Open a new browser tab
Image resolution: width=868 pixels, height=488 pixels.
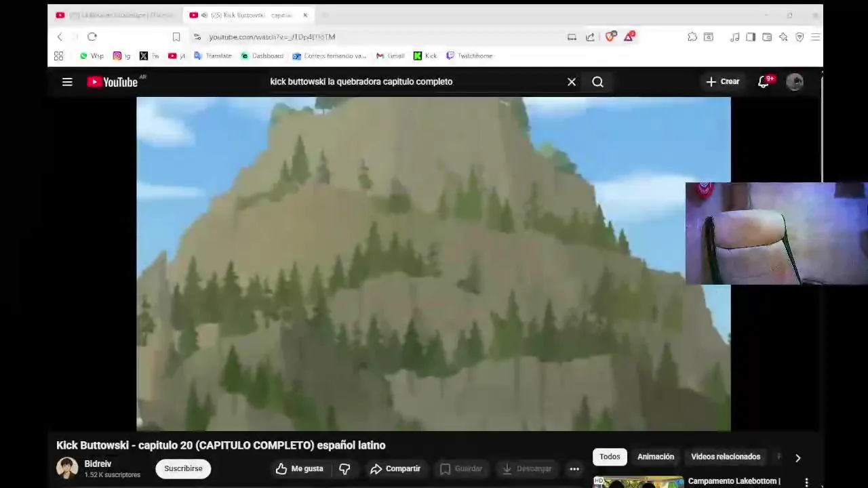(x=324, y=15)
